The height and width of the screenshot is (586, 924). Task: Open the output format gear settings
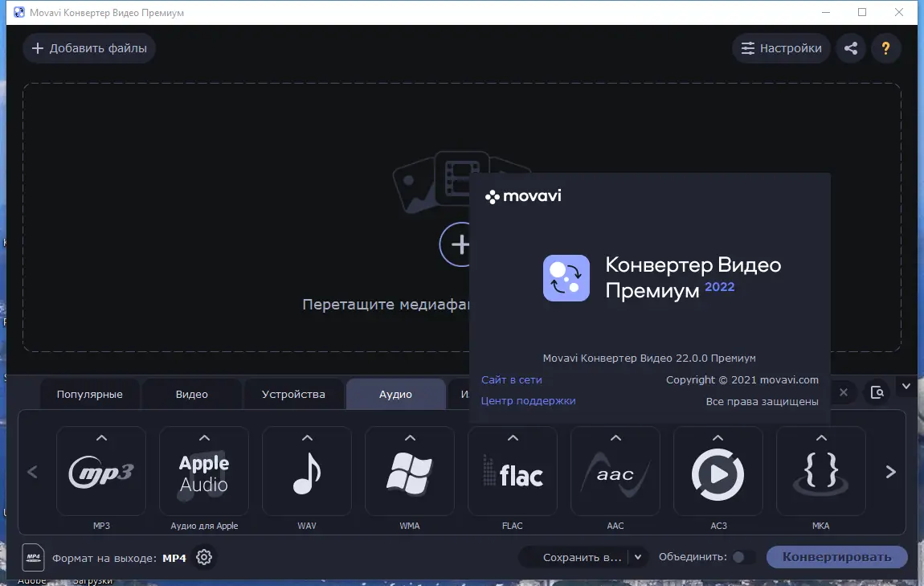[204, 556]
